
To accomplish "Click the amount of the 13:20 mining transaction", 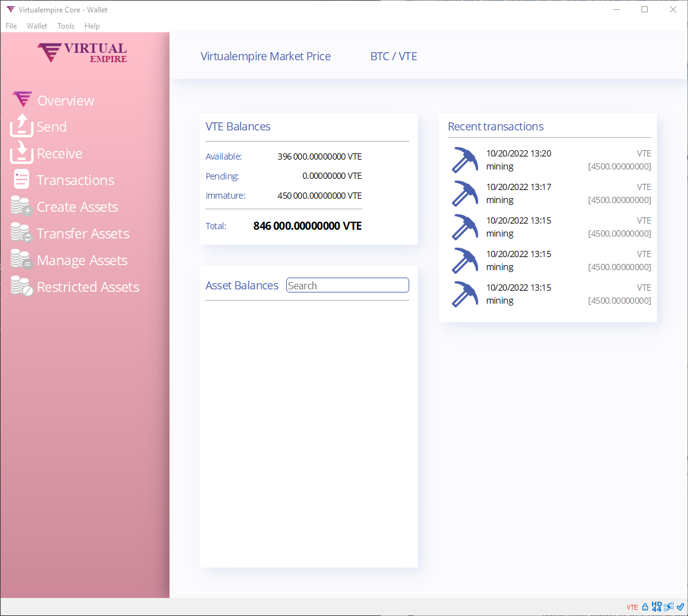I will 620,166.
